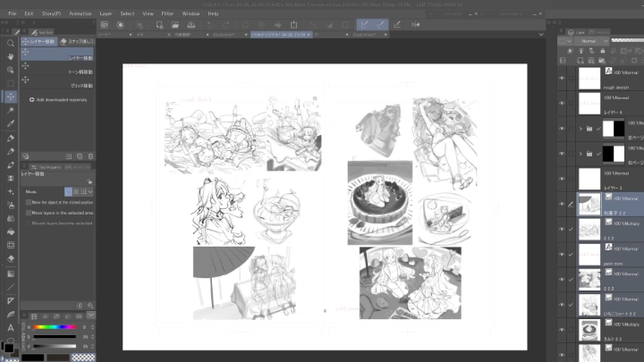644x362 pixels.
Task: Select the Eyedropper tool
Action: (x=11, y=123)
